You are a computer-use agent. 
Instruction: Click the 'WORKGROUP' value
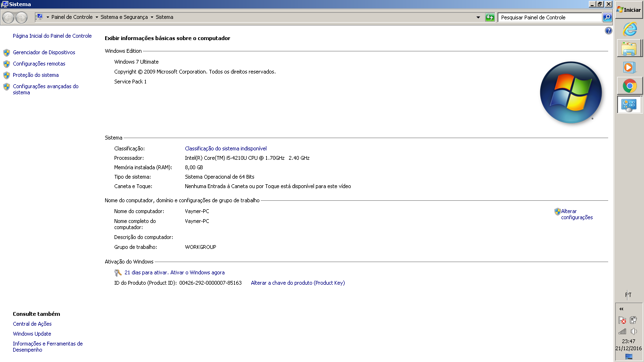[200, 247]
